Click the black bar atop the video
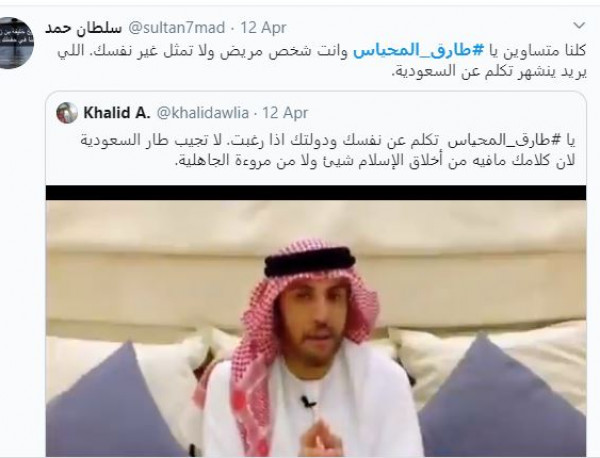Viewport: 600px width, 458px height. [316, 193]
